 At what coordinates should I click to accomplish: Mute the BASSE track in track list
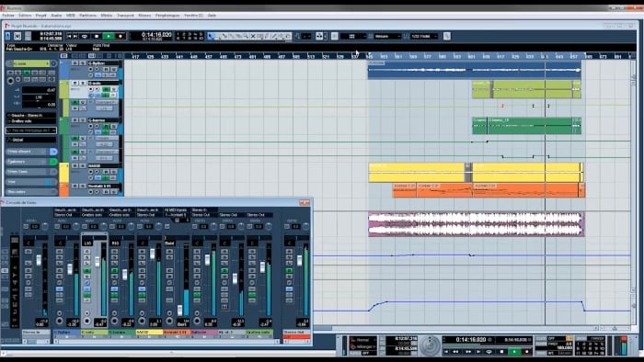click(x=75, y=165)
